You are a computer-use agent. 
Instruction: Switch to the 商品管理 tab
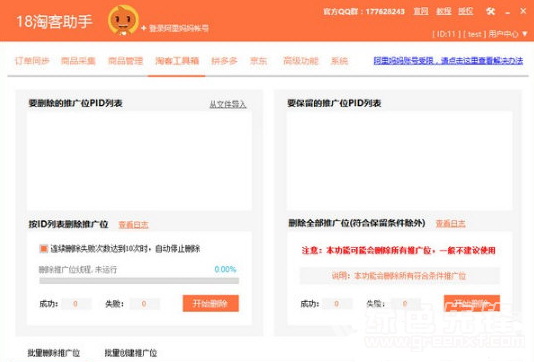125,61
